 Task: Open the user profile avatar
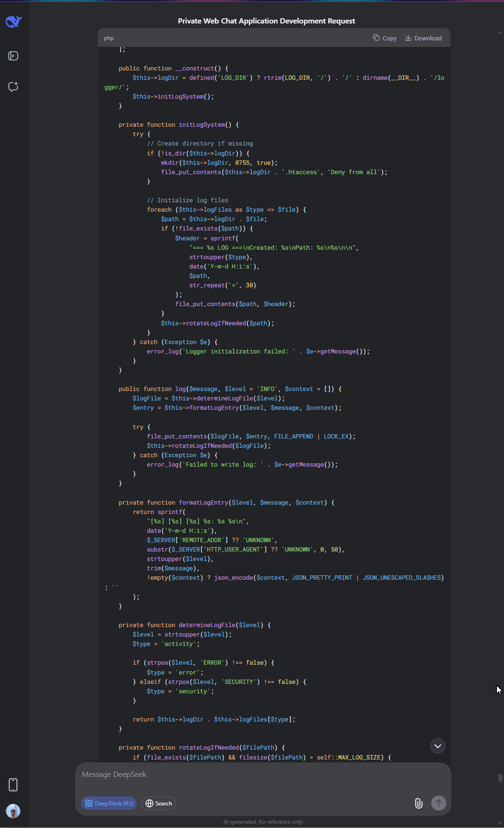coord(13,811)
